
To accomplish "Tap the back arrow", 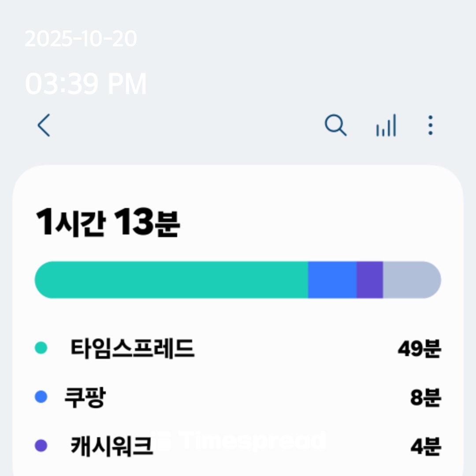I will 44,126.
